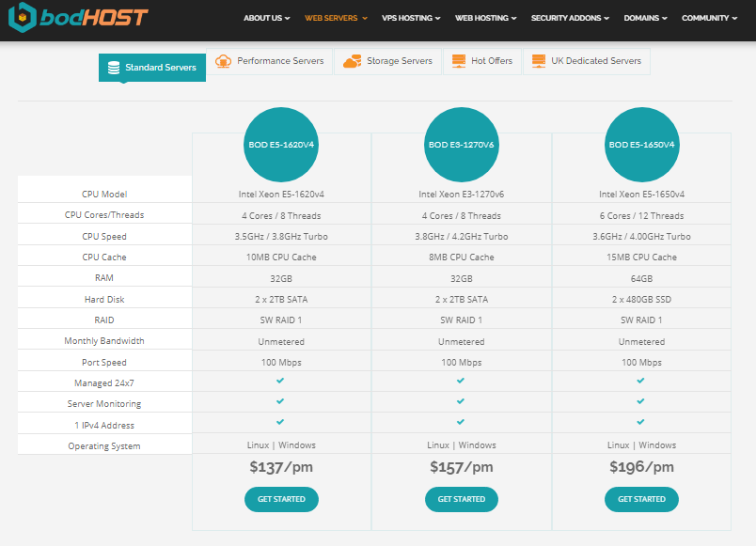The width and height of the screenshot is (756, 546).
Task: Click 6 Cores / 12 Threads cell
Action: coord(641,216)
